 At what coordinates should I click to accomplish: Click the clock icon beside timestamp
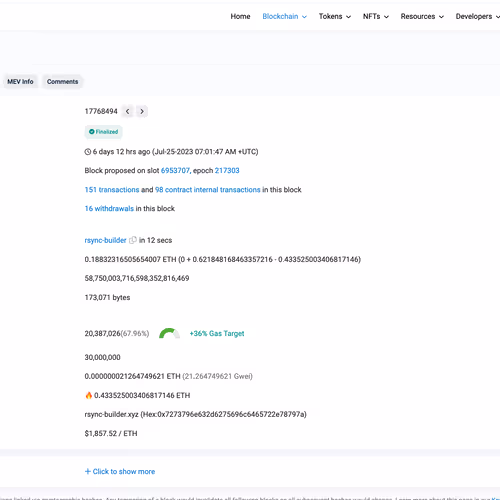pos(88,152)
